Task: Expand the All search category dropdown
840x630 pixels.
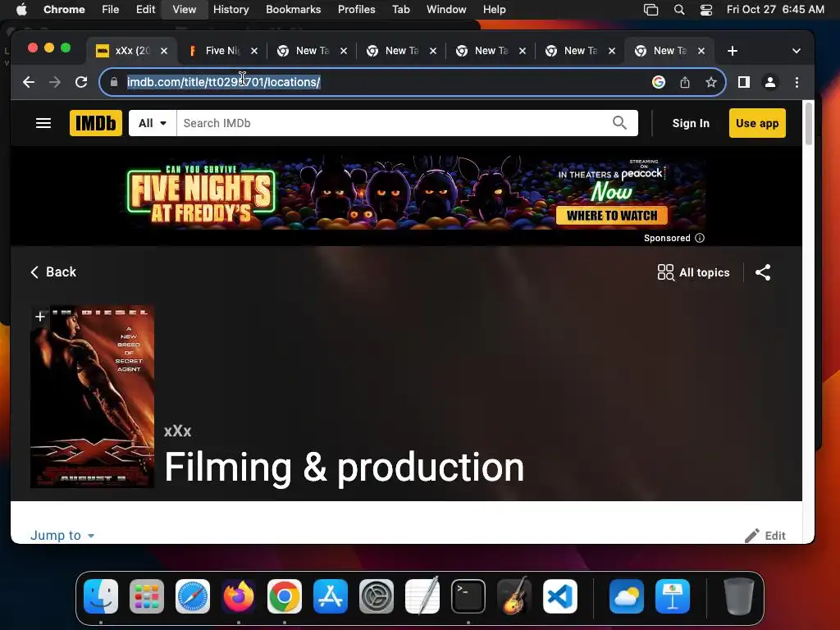Action: (x=152, y=123)
